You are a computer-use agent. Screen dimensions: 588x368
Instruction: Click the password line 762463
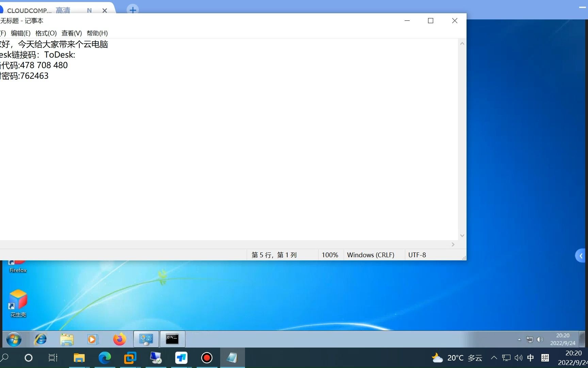point(24,76)
